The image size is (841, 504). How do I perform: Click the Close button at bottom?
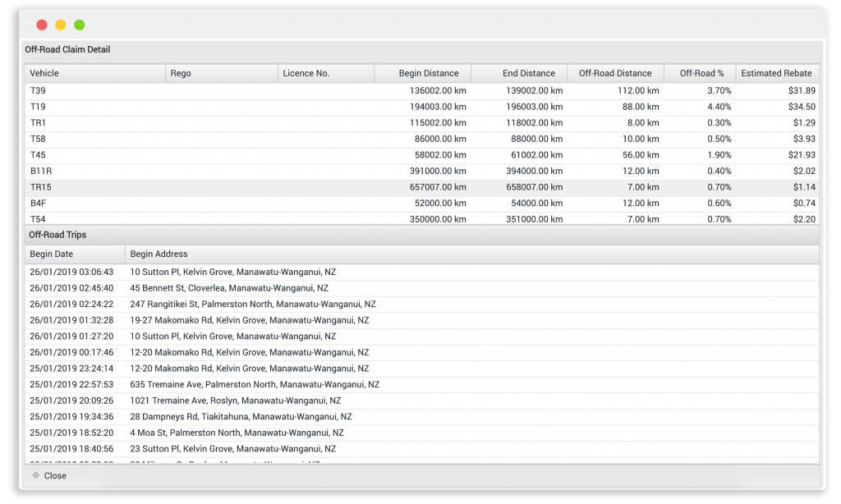tap(54, 476)
